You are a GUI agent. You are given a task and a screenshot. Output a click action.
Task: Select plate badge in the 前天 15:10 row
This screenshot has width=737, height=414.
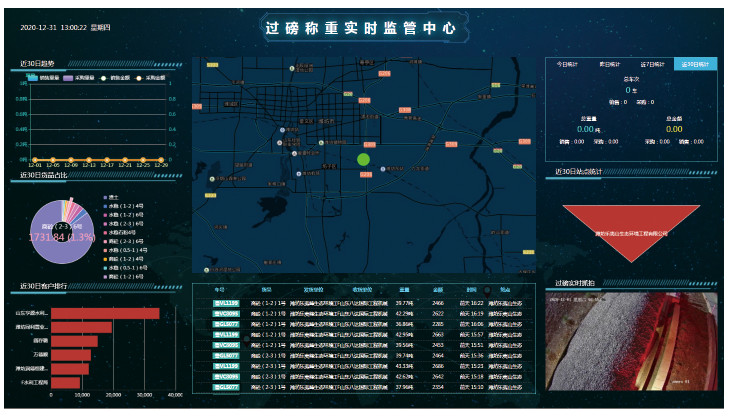(x=226, y=388)
